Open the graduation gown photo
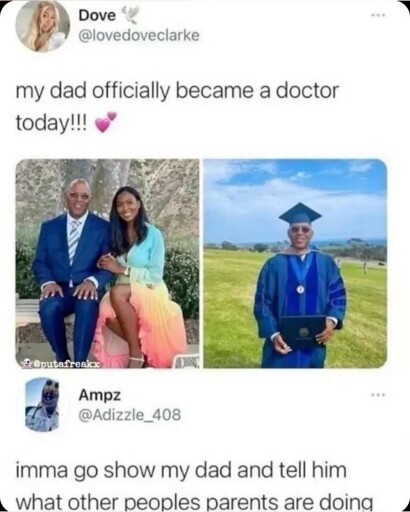This screenshot has width=410, height=512. pyautogui.click(x=295, y=264)
